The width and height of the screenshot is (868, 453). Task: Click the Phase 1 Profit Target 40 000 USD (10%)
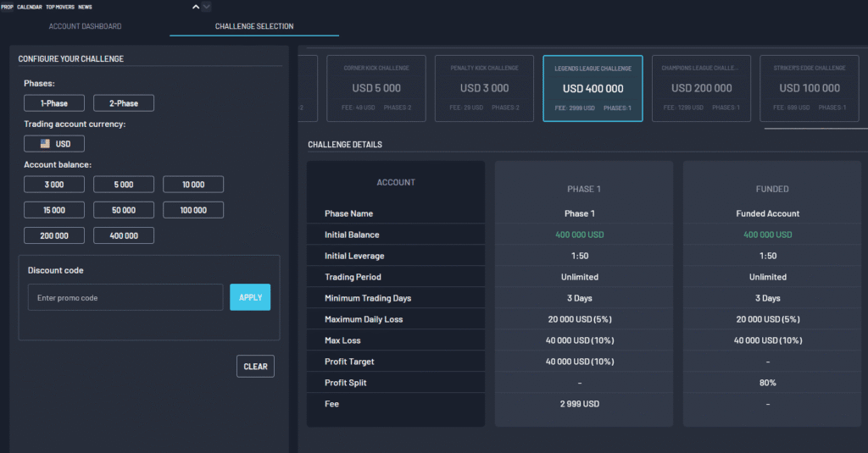pos(580,362)
